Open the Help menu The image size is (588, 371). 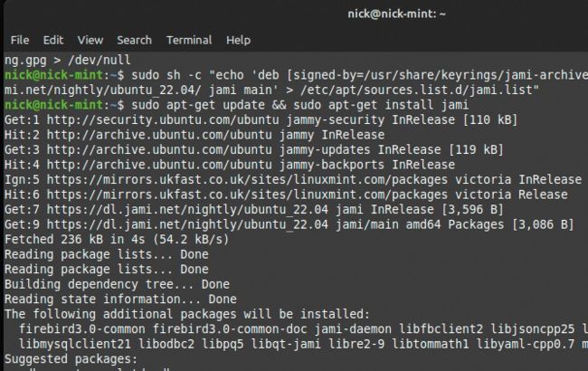(x=238, y=40)
